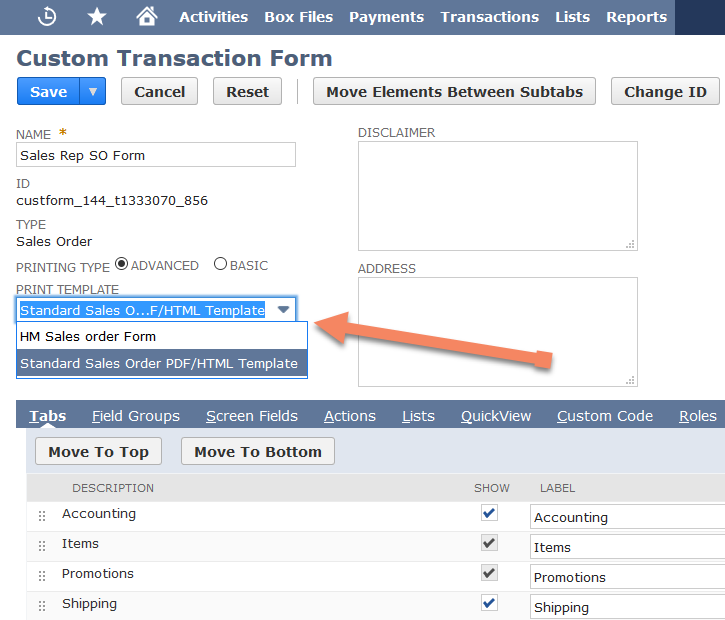The width and height of the screenshot is (725, 620).
Task: Go to the Home icon
Action: (147, 17)
